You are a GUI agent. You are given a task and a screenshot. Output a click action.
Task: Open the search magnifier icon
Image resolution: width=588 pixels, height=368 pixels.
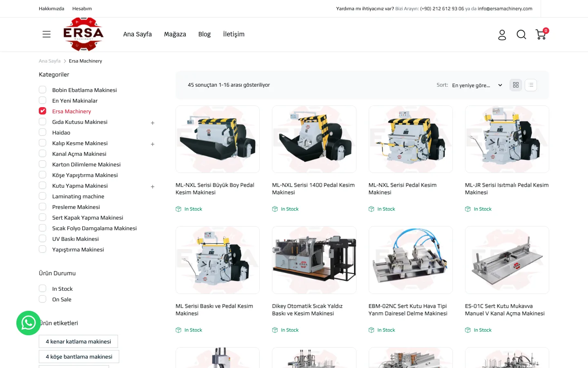[x=521, y=35]
